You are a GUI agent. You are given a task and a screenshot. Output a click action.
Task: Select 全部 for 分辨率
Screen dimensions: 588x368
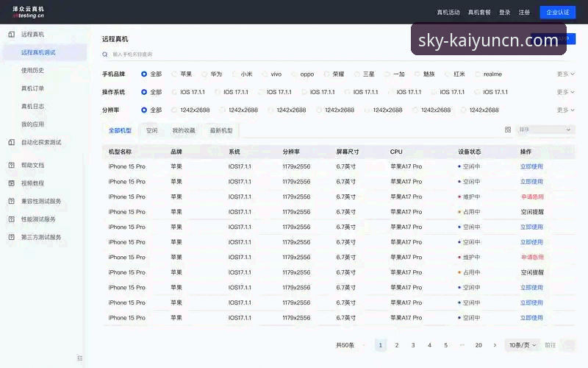pyautogui.click(x=144, y=110)
